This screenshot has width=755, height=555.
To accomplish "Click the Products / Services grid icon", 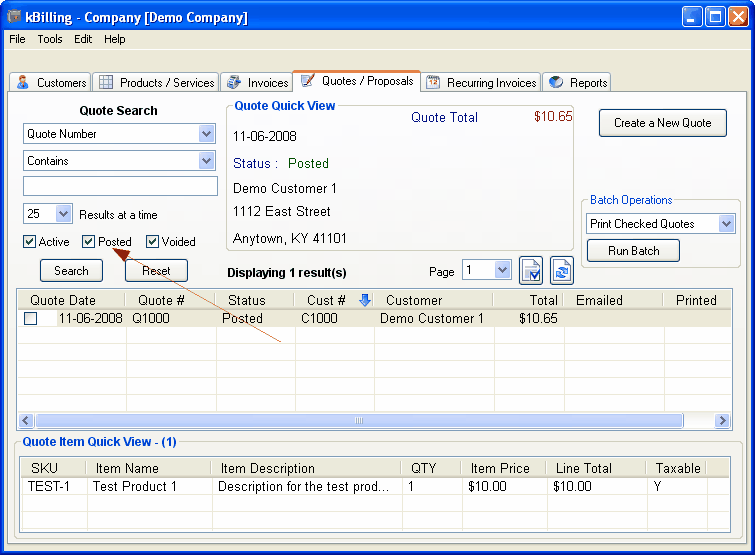I will [x=106, y=82].
